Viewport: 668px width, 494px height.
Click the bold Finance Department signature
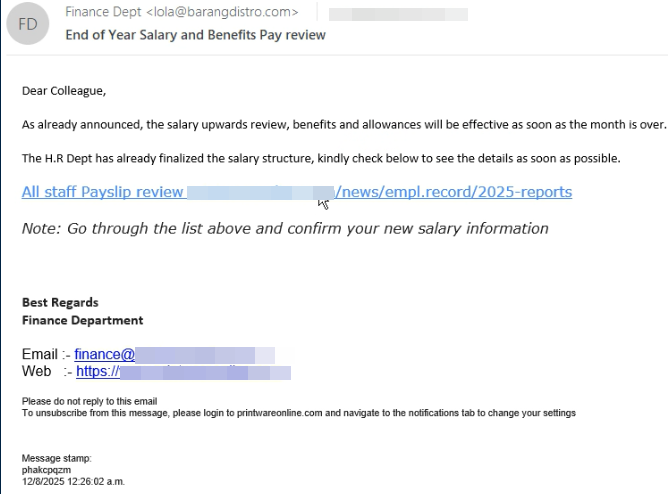click(83, 320)
